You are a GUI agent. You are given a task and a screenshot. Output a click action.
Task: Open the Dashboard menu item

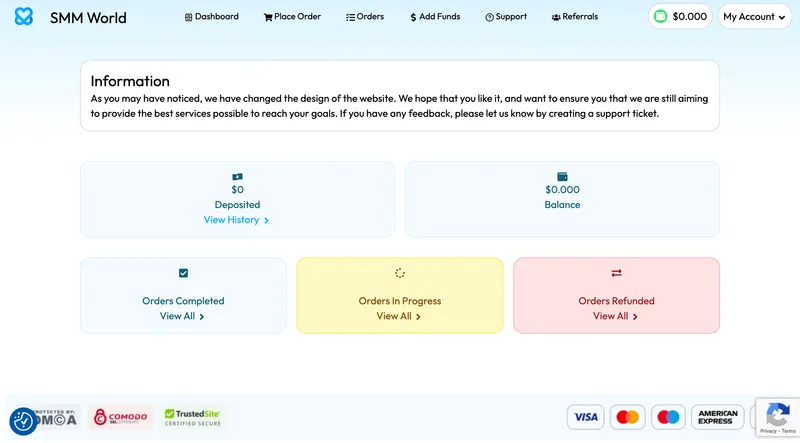pos(211,17)
